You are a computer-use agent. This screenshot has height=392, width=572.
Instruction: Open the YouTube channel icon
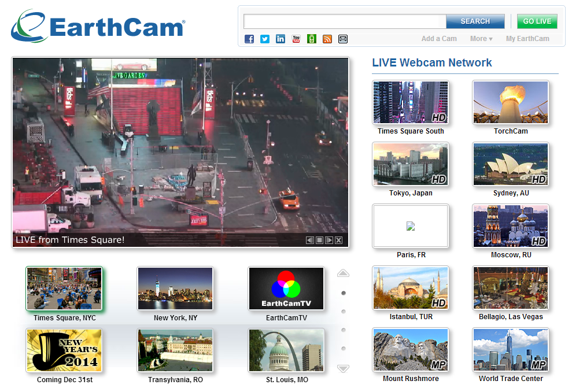296,39
